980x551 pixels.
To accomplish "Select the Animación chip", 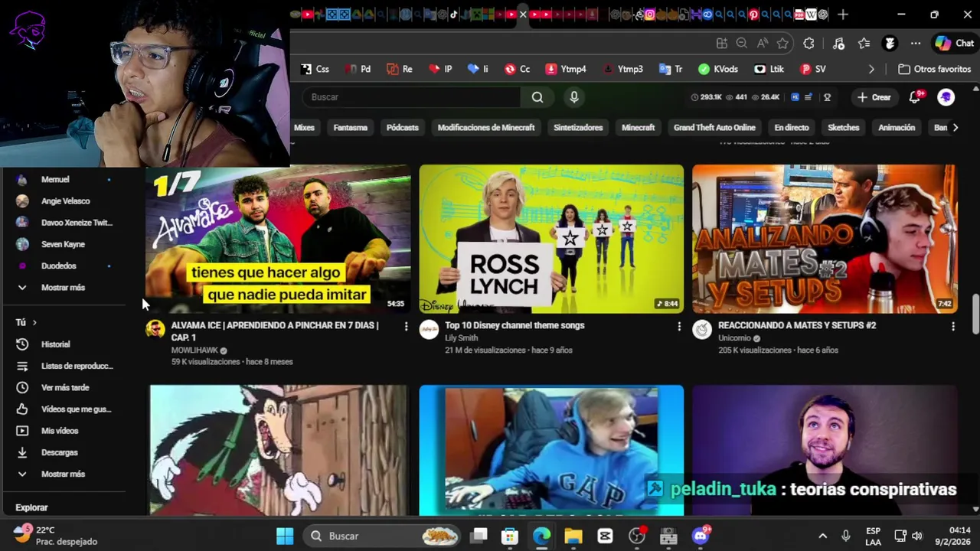I will coord(897,128).
